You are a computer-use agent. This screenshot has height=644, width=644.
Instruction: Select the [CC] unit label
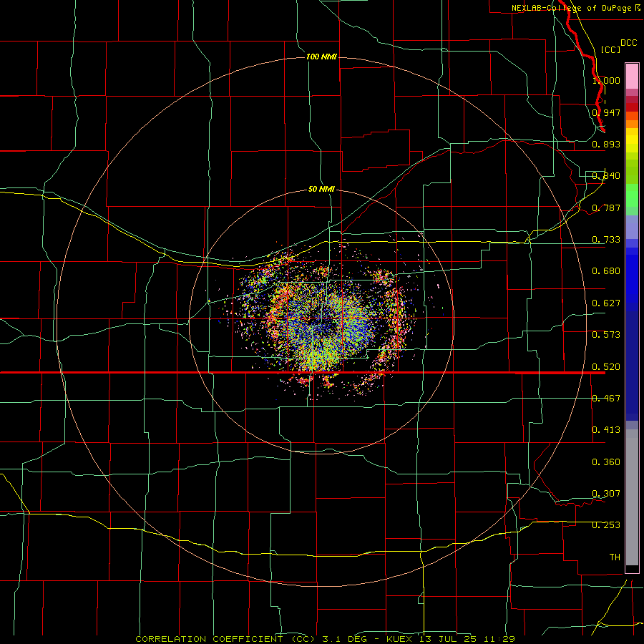pos(610,49)
